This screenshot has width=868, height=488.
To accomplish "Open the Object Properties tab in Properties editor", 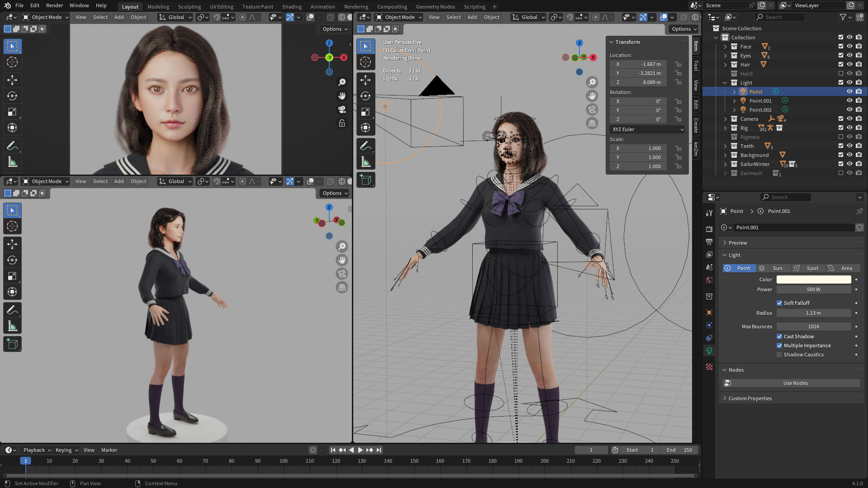I will click(x=709, y=312).
